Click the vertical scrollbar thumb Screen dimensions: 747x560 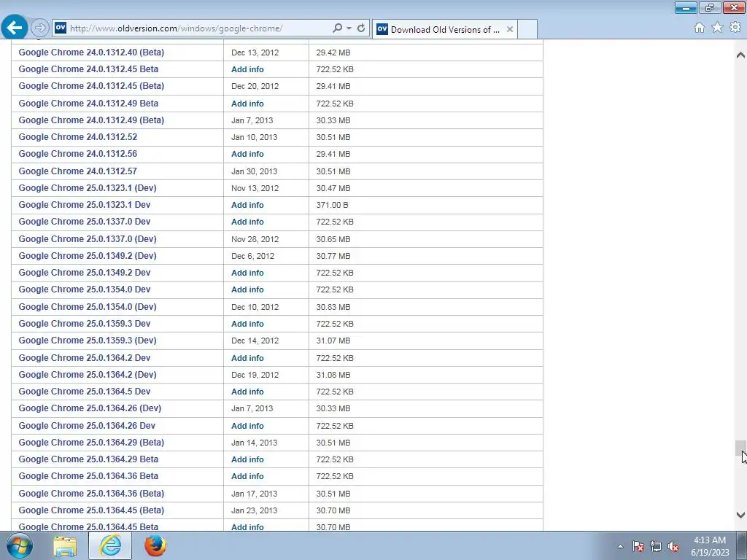click(x=740, y=448)
